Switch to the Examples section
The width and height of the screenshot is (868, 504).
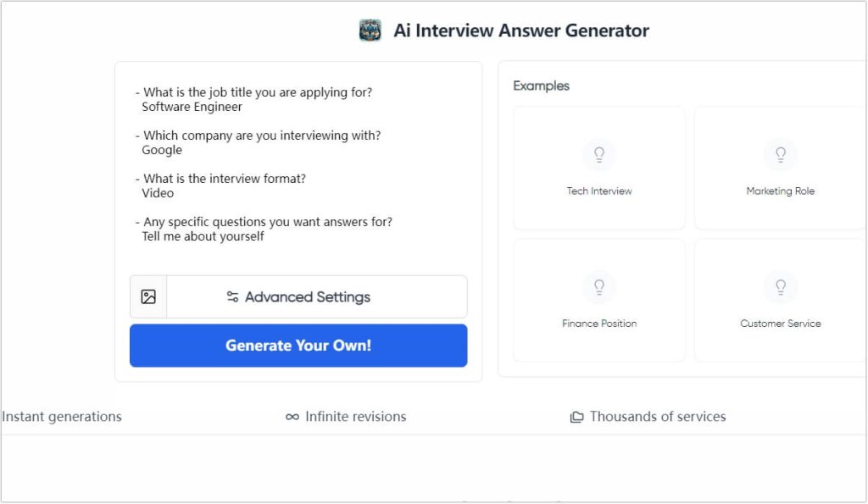coord(541,86)
